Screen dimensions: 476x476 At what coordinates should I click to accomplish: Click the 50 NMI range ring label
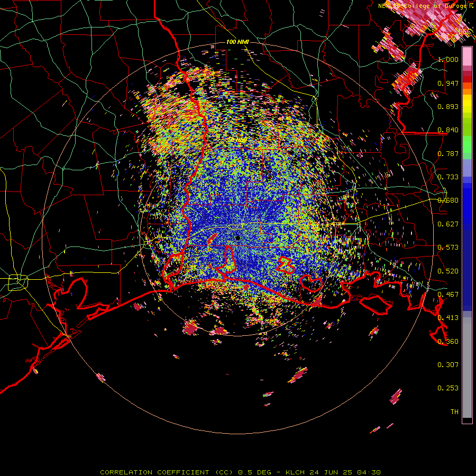[x=237, y=140]
